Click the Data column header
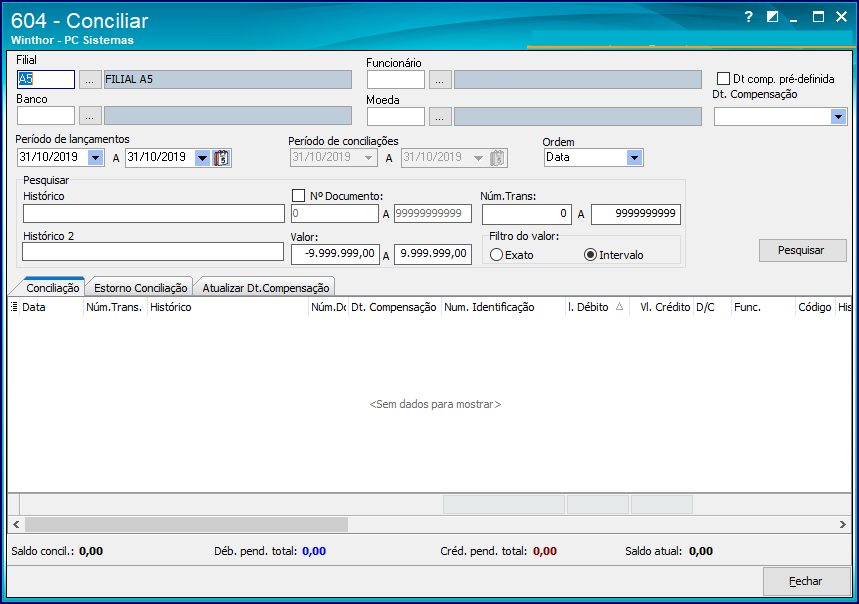 tap(51, 307)
